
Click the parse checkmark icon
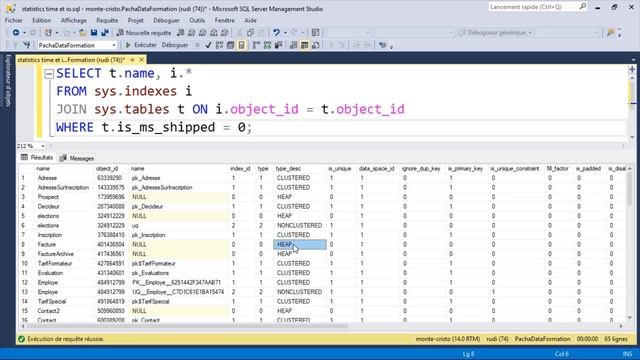tap(208, 45)
